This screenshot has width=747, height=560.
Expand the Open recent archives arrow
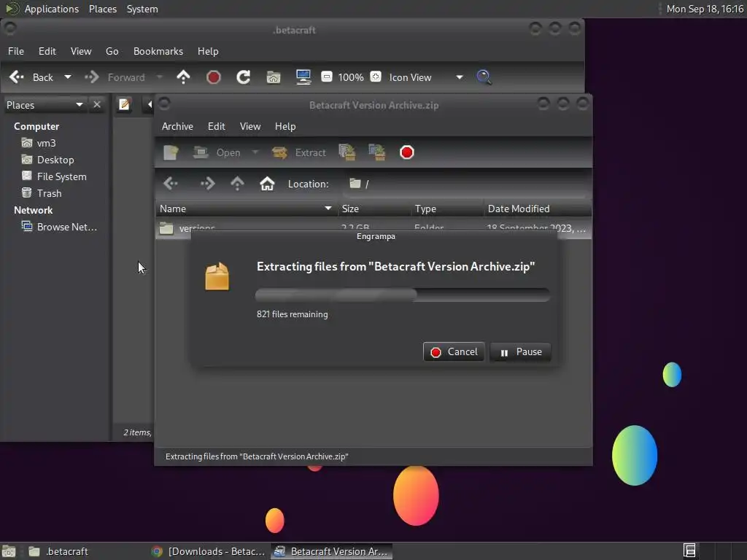[255, 152]
